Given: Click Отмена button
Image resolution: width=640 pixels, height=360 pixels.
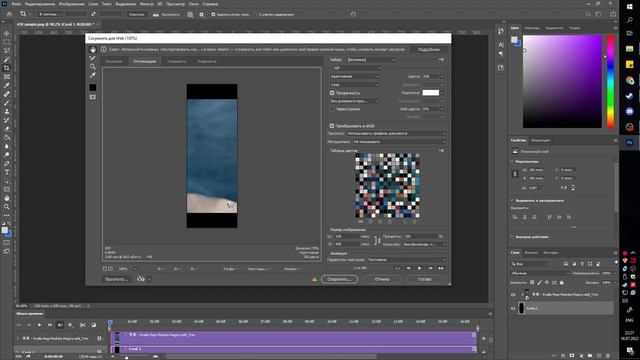Looking at the screenshot, I should click(x=382, y=279).
